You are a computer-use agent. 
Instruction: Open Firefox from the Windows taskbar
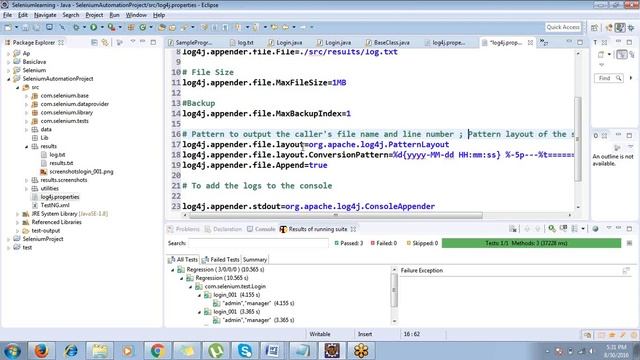[41, 351]
